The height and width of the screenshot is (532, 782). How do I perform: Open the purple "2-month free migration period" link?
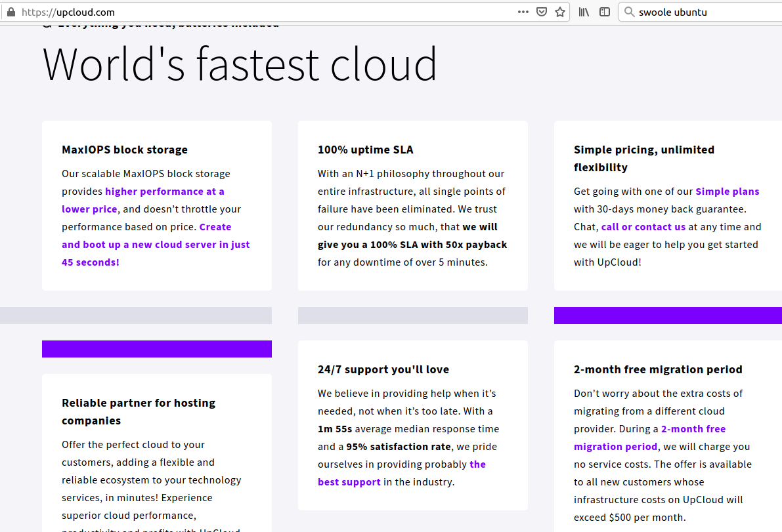(x=693, y=429)
